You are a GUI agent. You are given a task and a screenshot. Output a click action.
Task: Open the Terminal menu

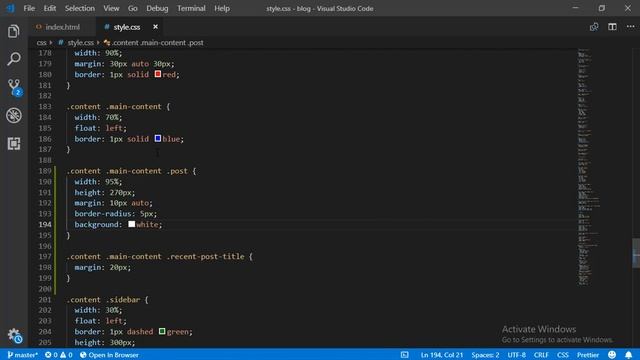click(x=191, y=8)
